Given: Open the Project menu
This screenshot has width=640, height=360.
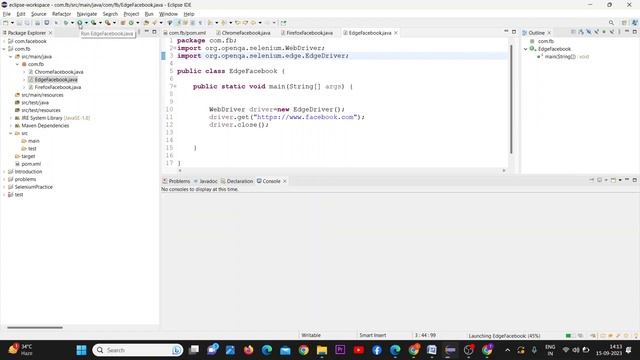Looking at the screenshot, I should pos(131,14).
